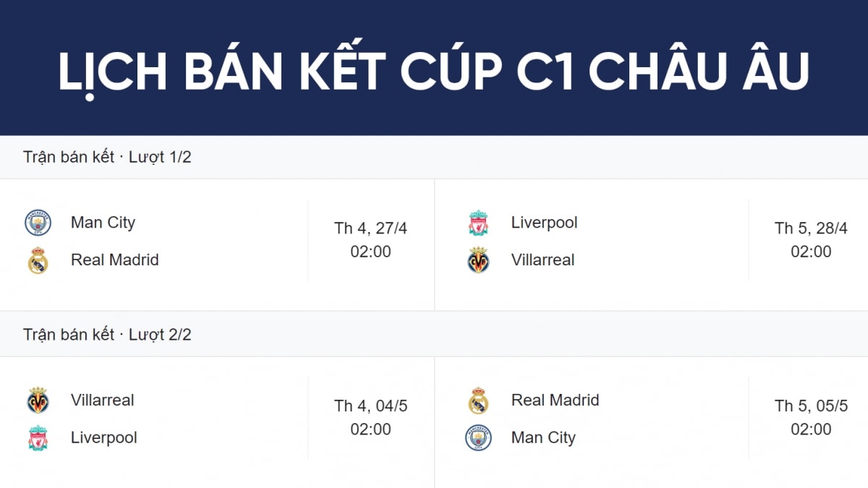Open the Man City team name in leg one

tap(103, 223)
